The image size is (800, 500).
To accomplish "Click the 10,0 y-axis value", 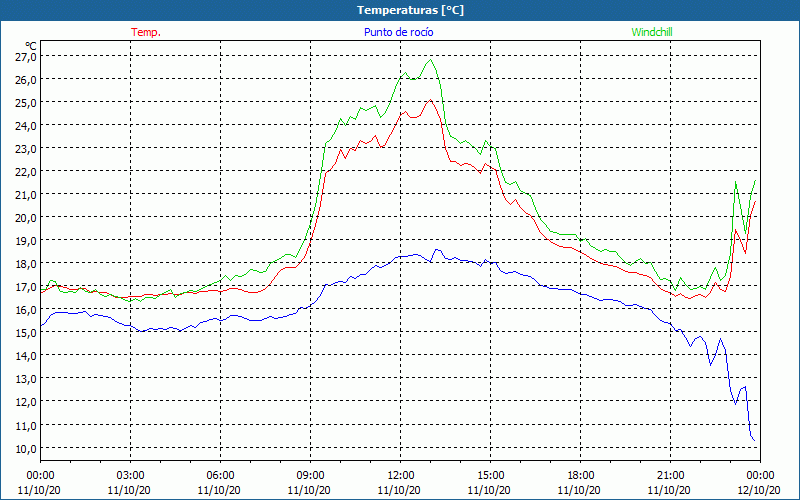I will pyautogui.click(x=26, y=448).
